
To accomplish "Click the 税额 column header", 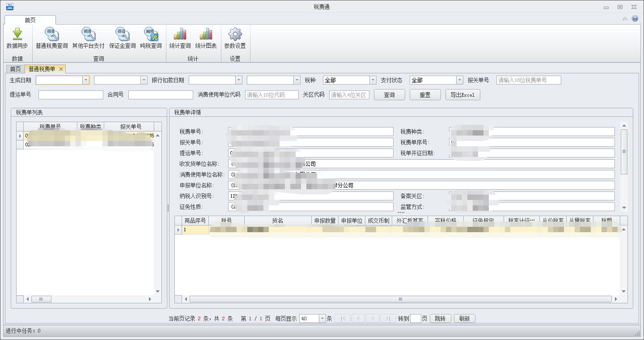I will click(x=606, y=221).
